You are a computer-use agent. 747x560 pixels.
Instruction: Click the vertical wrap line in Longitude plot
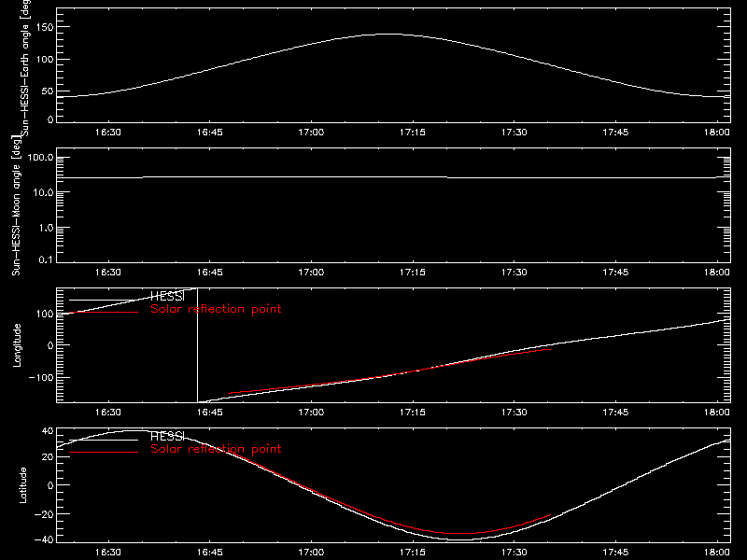tap(197, 345)
